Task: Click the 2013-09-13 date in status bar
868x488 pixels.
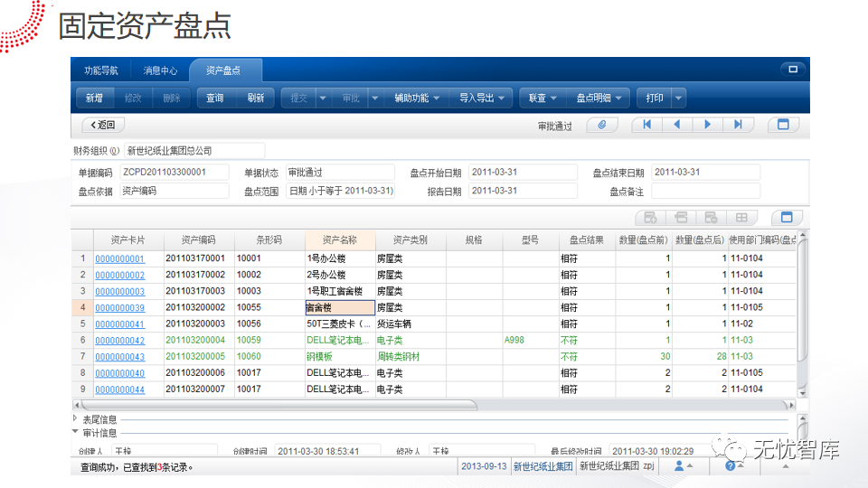Action: pyautogui.click(x=484, y=466)
